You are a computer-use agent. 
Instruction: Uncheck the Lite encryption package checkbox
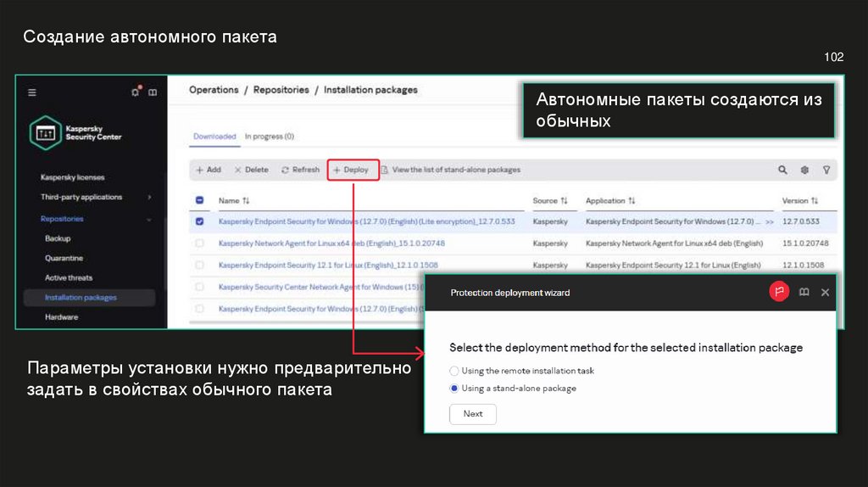point(199,221)
